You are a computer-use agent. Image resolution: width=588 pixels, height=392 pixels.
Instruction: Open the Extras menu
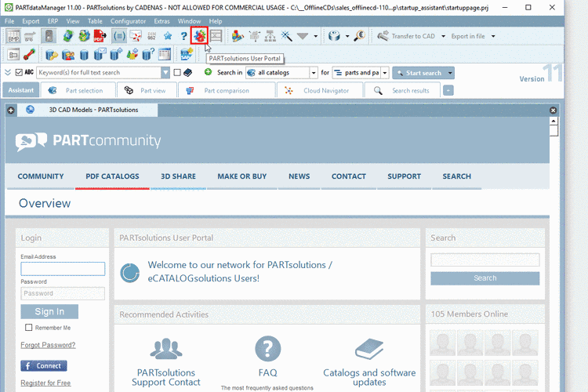coord(162,21)
